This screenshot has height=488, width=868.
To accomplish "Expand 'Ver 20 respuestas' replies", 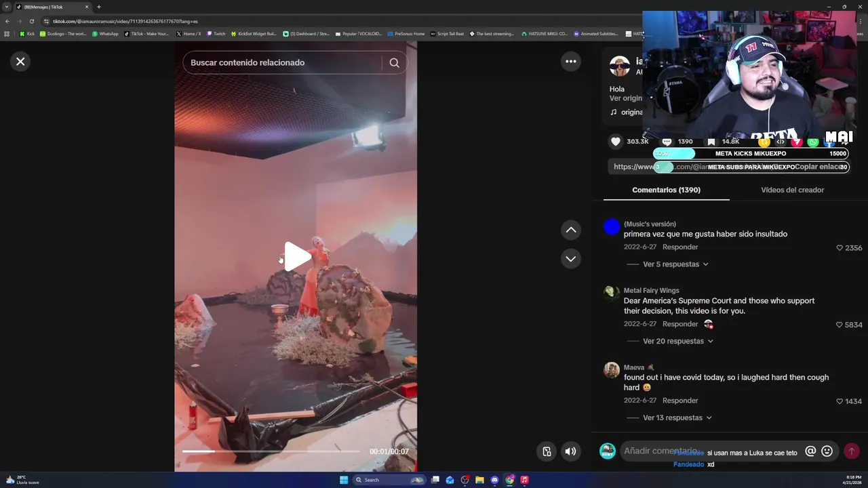I will (678, 342).
